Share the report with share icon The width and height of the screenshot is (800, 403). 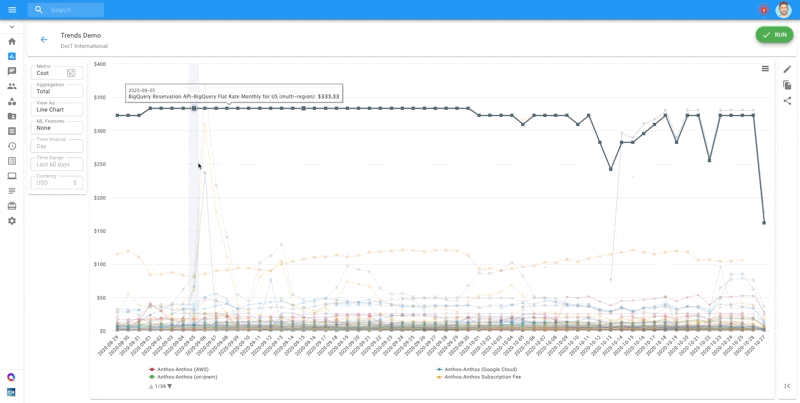tap(787, 100)
